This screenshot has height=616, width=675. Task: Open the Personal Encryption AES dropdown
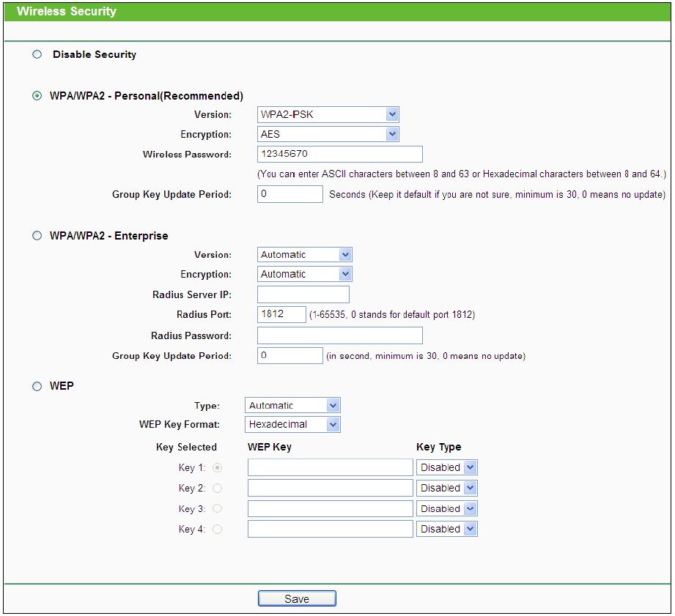[x=328, y=134]
